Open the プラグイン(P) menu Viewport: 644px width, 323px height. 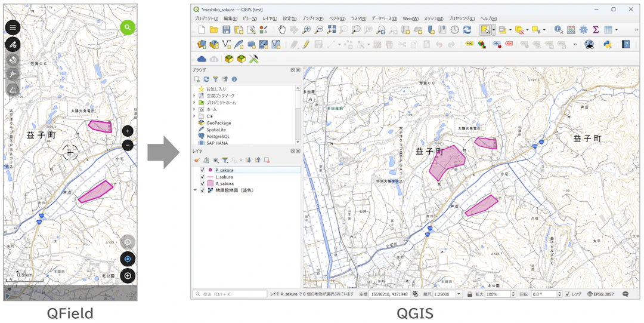click(x=312, y=19)
